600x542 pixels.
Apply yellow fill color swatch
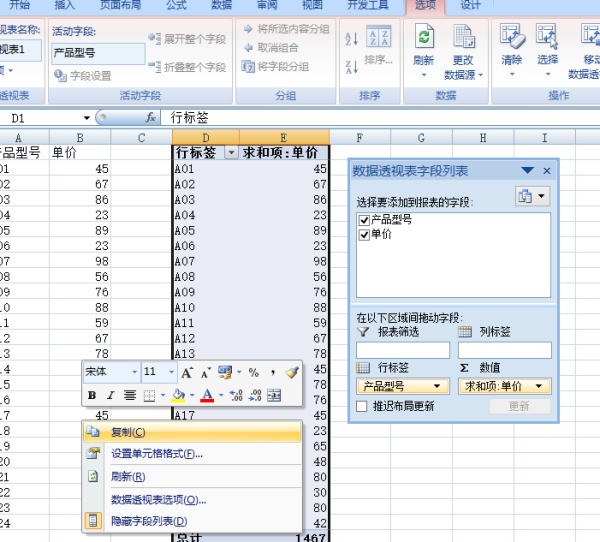179,395
